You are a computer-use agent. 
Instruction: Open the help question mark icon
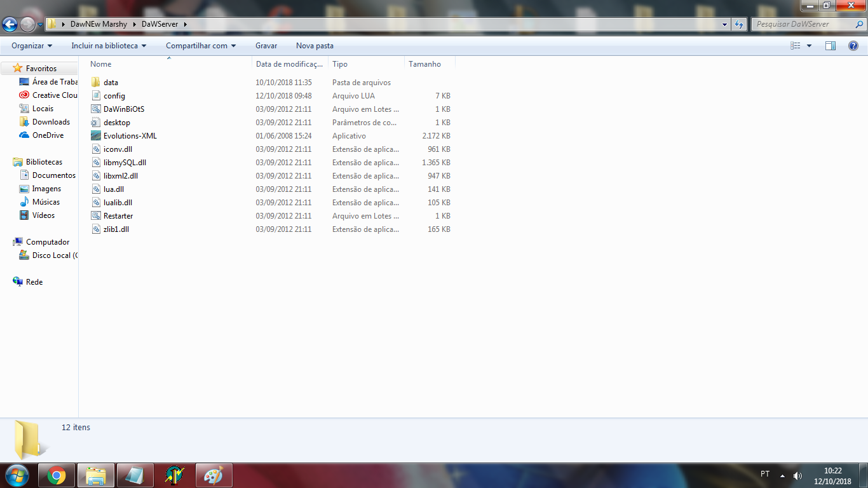point(853,46)
